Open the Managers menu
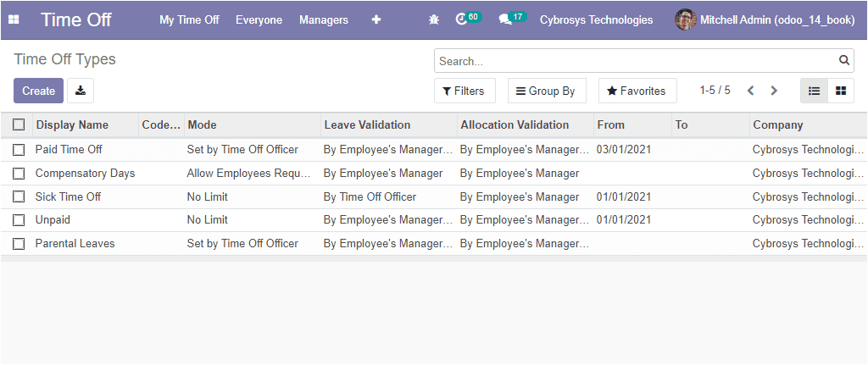The image size is (868, 365). (324, 20)
